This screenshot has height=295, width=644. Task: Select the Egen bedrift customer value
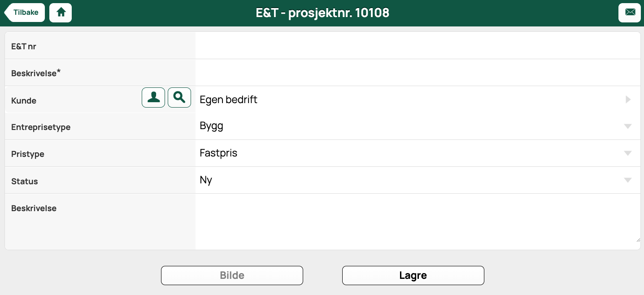229,100
